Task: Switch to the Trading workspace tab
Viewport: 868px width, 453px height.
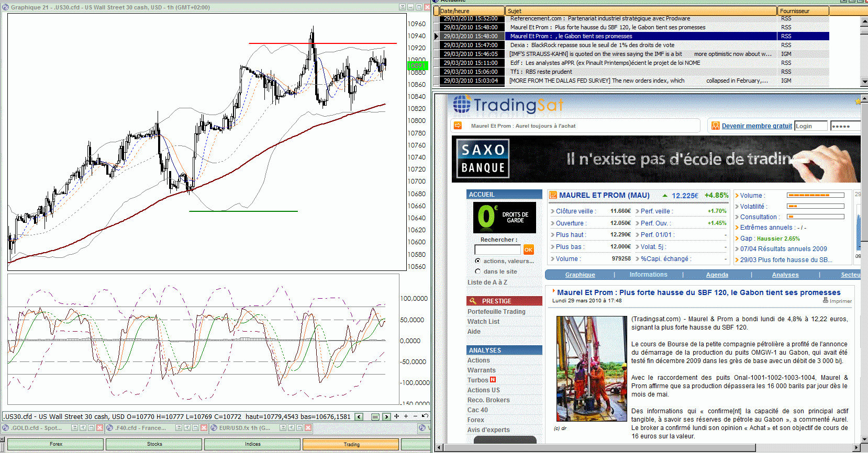Action: click(351, 444)
